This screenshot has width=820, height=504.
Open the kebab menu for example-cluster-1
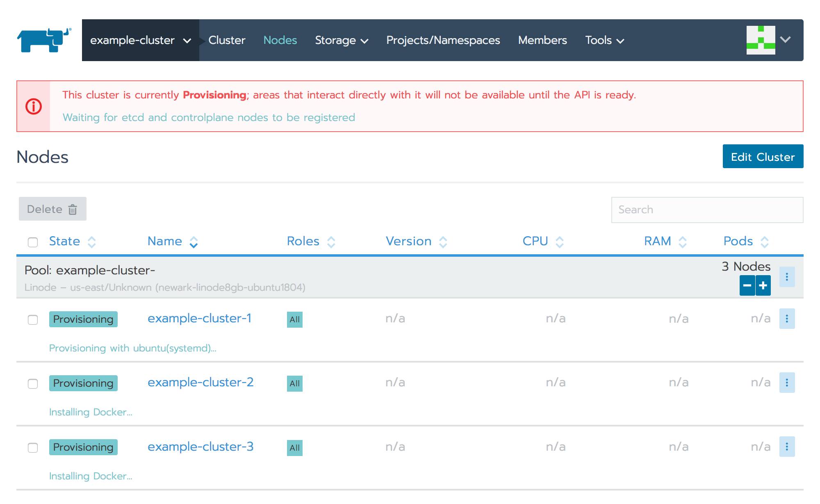pos(787,319)
